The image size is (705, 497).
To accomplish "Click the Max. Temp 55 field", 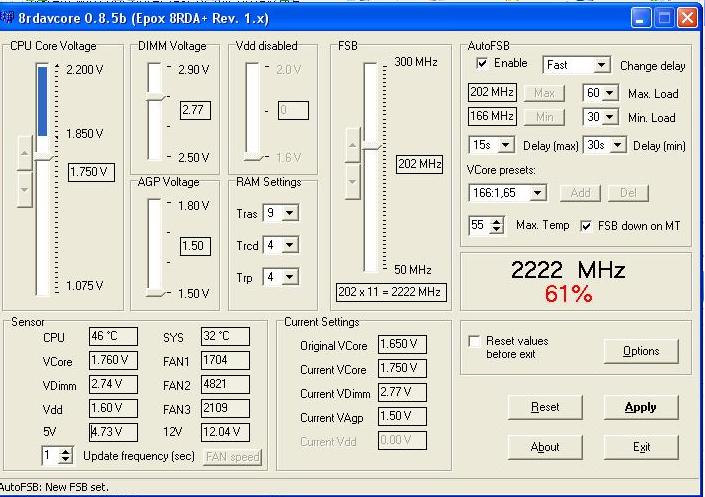I will (480, 225).
